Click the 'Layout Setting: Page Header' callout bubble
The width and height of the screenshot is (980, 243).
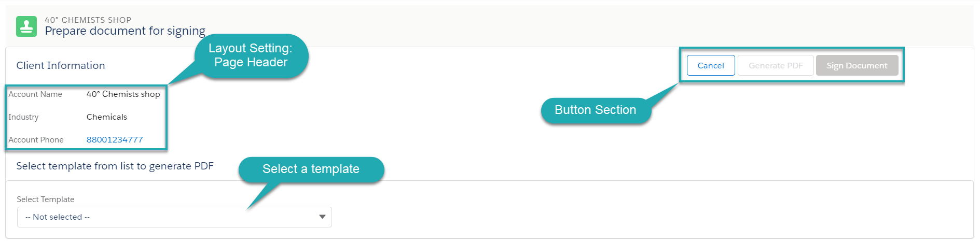[251, 55]
